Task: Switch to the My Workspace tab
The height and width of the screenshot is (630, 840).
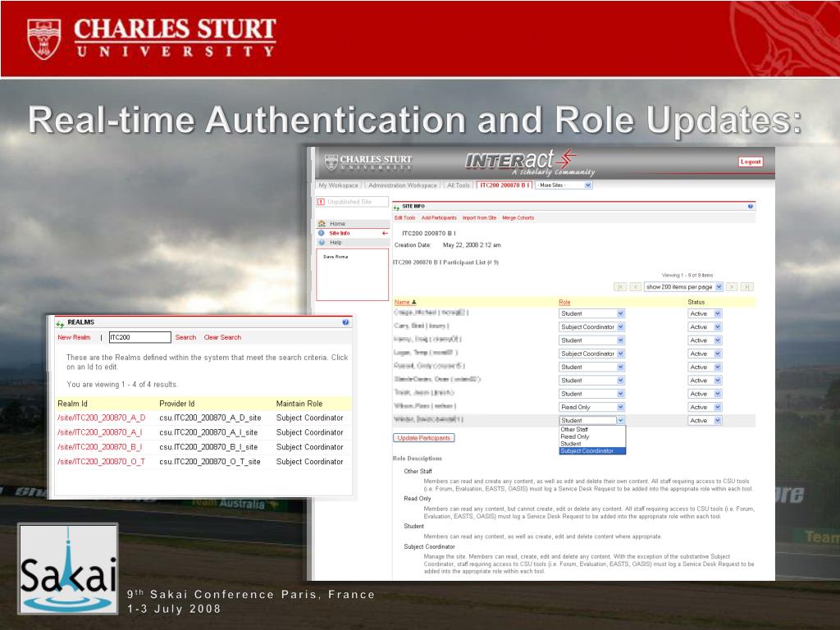Action: 338,185
